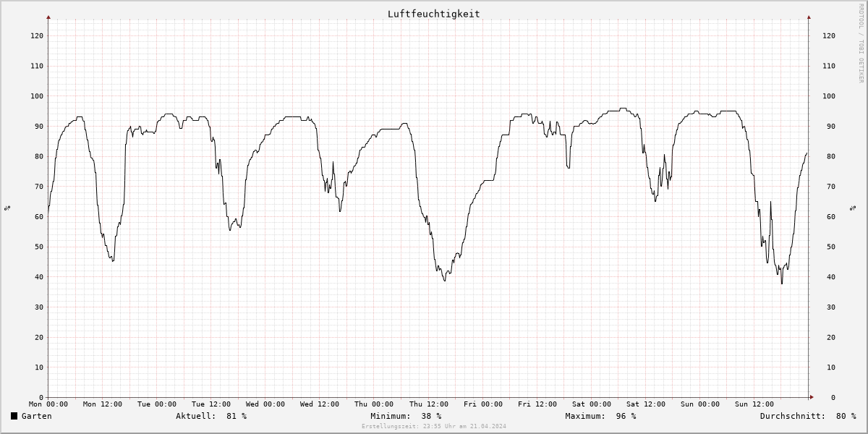Click the Mon 00:00 time axis label
Image resolution: width=868 pixels, height=434 pixels.
(48, 404)
